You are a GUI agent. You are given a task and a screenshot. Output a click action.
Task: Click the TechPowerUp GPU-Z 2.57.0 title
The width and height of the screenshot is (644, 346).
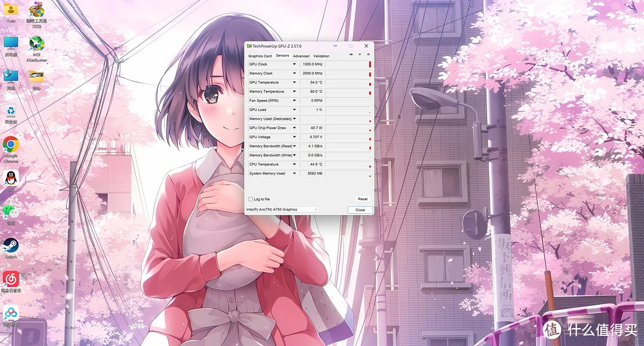pyautogui.click(x=277, y=46)
